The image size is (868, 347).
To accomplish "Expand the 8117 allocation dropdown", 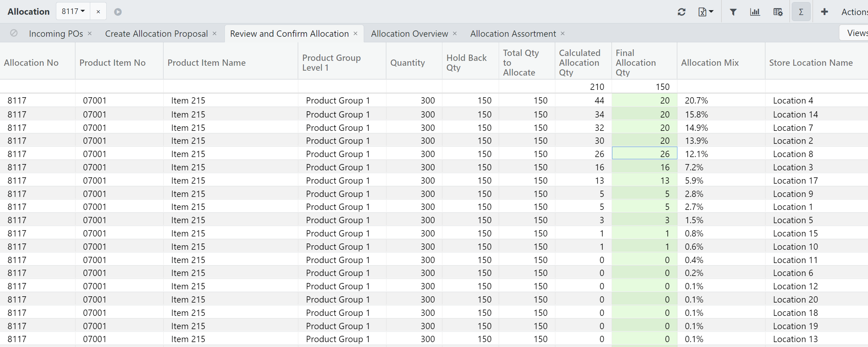I will coord(73,12).
